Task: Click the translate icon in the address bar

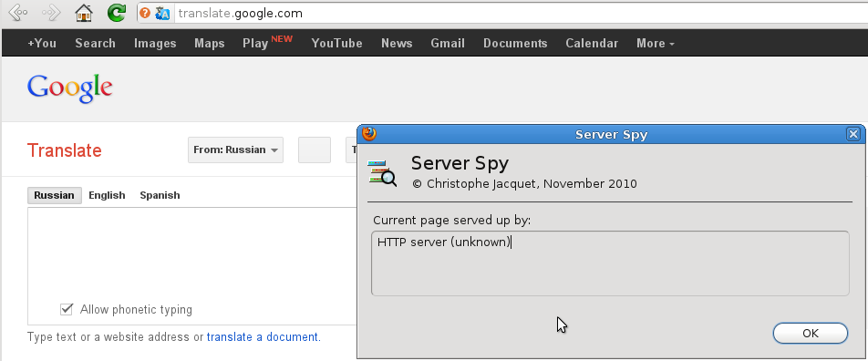Action: (162, 13)
